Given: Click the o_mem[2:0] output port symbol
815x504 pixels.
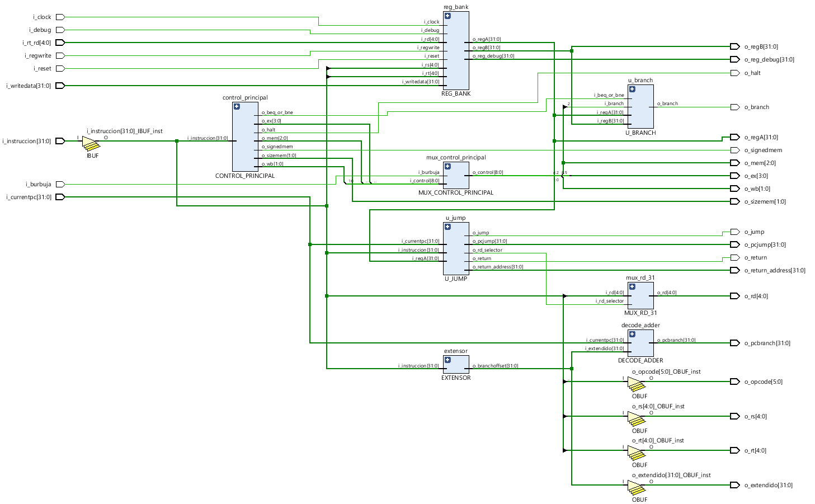Looking at the screenshot, I should [735, 163].
